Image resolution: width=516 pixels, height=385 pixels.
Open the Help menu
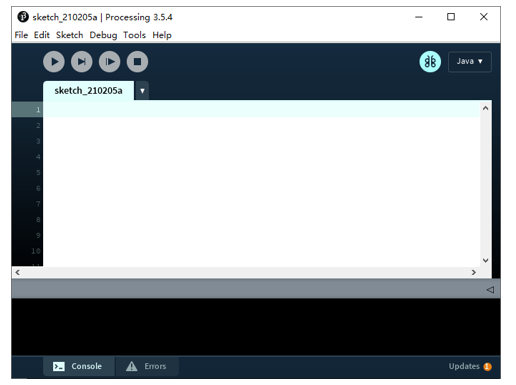162,35
